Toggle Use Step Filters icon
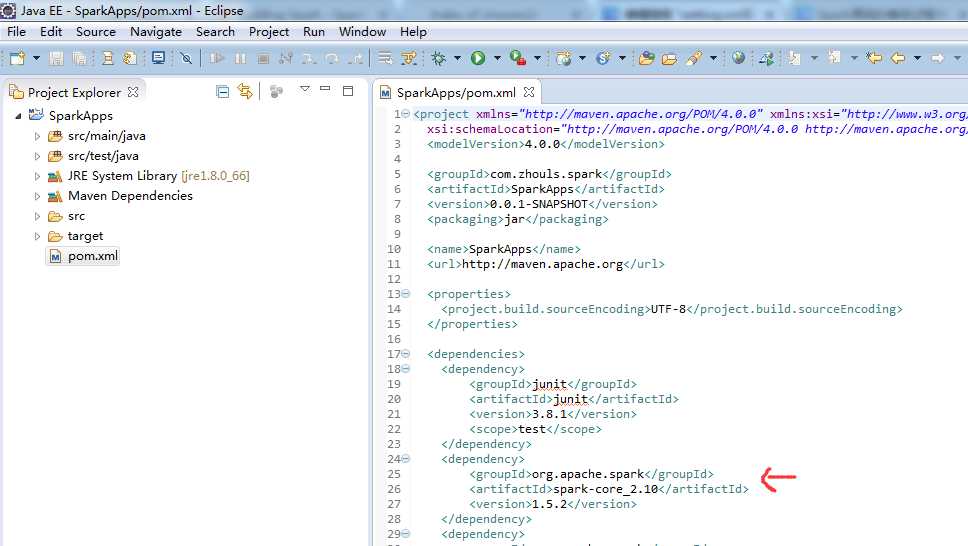 click(409, 58)
